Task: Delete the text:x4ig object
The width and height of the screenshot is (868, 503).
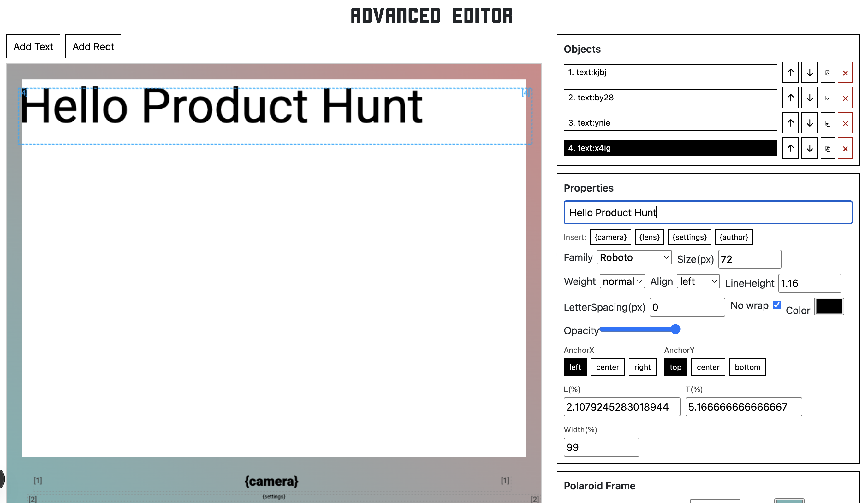Action: (845, 148)
